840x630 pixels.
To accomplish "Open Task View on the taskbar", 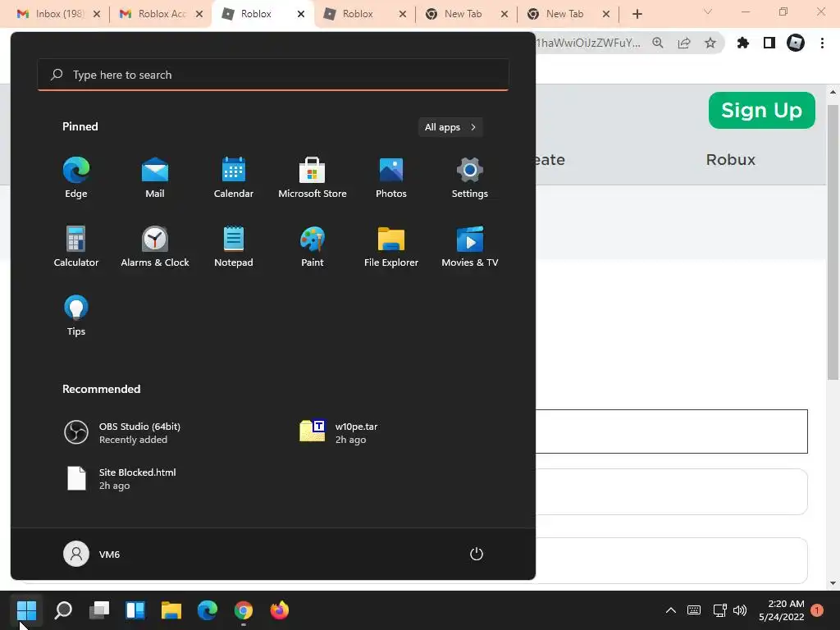I will pyautogui.click(x=99, y=609).
